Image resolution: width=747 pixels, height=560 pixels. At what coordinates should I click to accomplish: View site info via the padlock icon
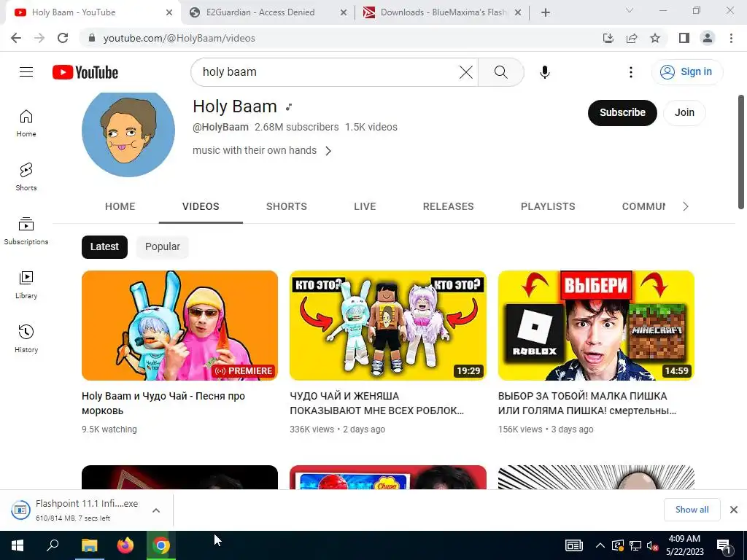(92, 38)
